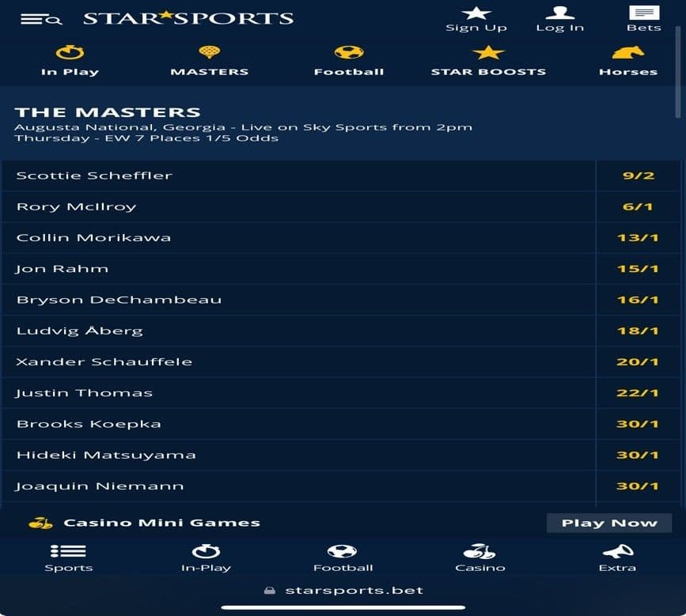Select Joaquin Niemann odds 30/1
This screenshot has width=686, height=616.
(639, 486)
